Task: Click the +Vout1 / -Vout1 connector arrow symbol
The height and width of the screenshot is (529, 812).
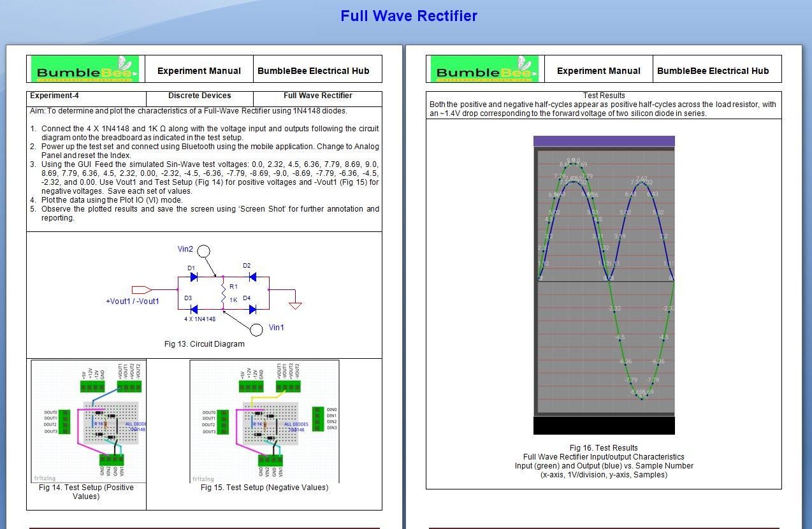Action: (141, 289)
